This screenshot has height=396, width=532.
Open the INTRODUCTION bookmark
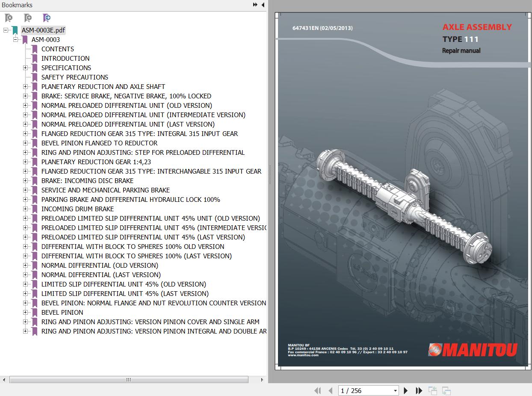pos(65,59)
